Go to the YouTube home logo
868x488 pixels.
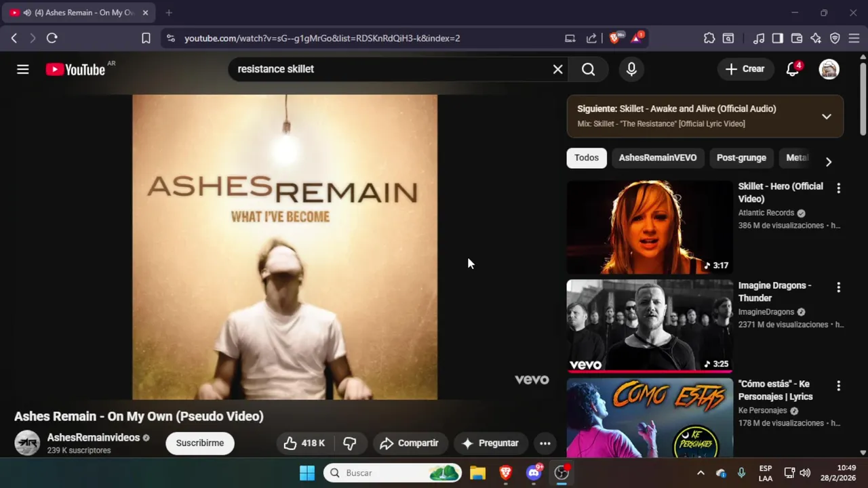click(75, 69)
